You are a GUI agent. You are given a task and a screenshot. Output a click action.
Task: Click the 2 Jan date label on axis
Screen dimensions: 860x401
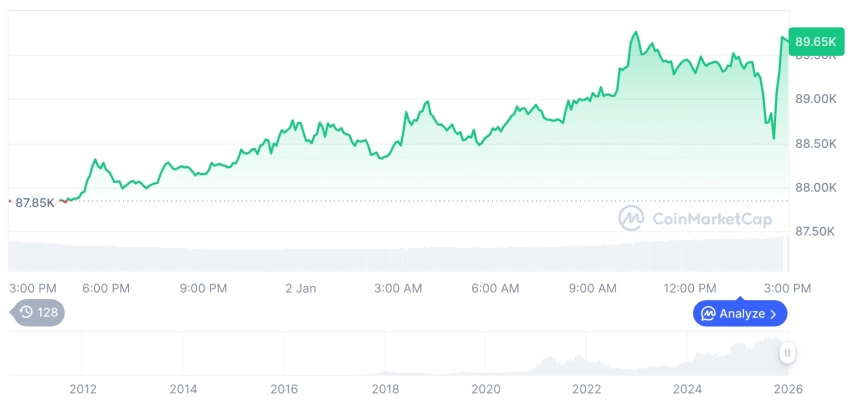pos(300,288)
